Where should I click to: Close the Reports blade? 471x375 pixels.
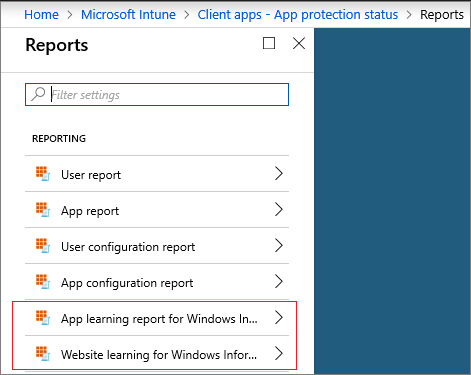(299, 43)
